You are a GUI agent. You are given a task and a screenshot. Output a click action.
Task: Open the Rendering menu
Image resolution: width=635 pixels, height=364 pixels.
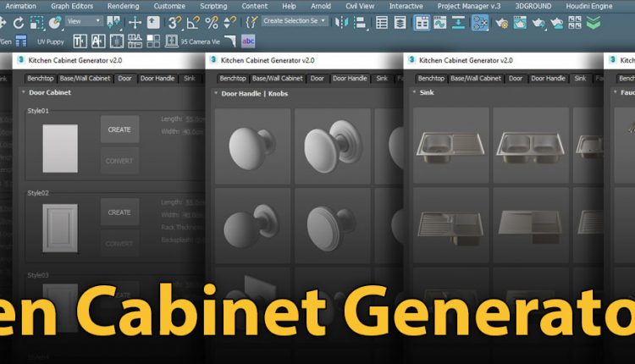point(123,6)
